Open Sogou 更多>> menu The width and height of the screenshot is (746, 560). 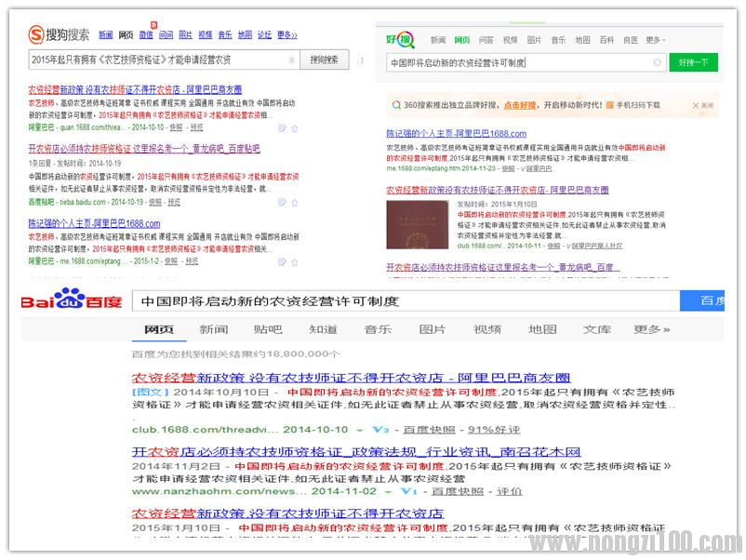click(x=287, y=34)
